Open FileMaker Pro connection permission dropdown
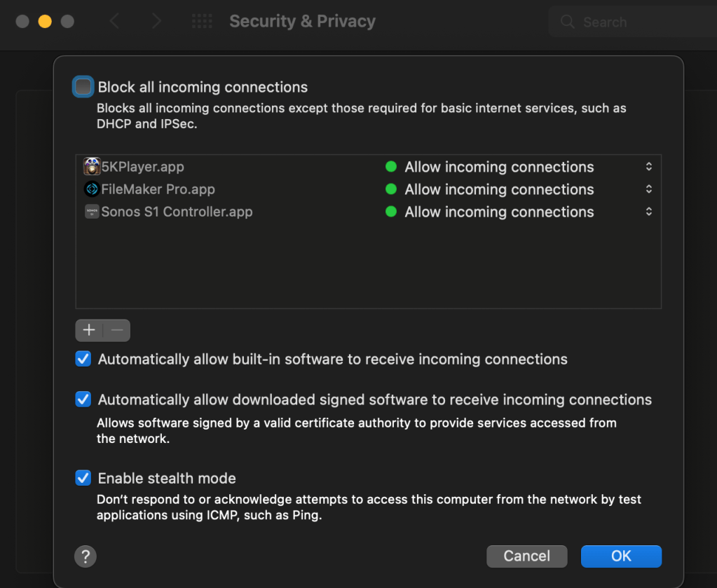717x588 pixels. pyautogui.click(x=648, y=189)
